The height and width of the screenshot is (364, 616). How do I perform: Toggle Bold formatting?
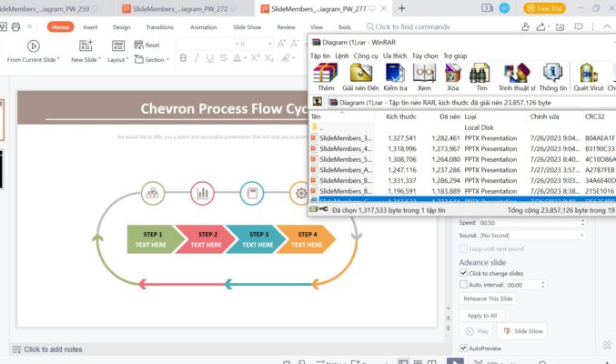pyautogui.click(x=183, y=58)
